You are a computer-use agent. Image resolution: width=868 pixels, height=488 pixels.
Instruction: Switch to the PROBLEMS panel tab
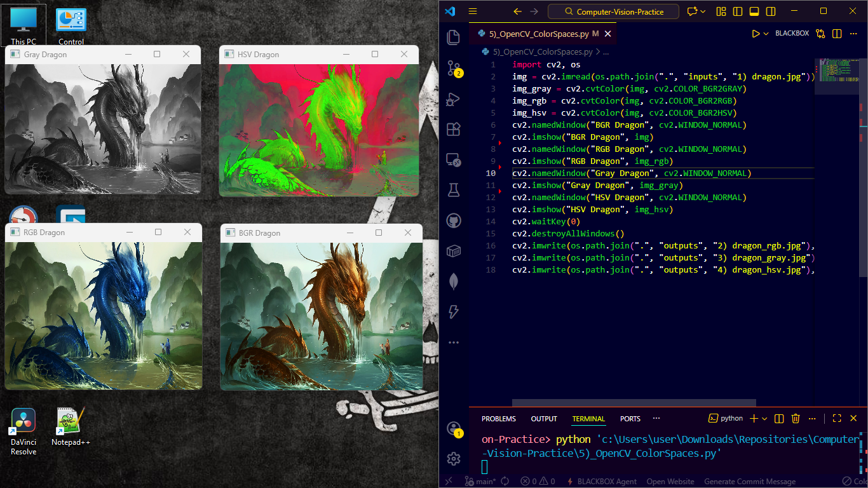499,419
